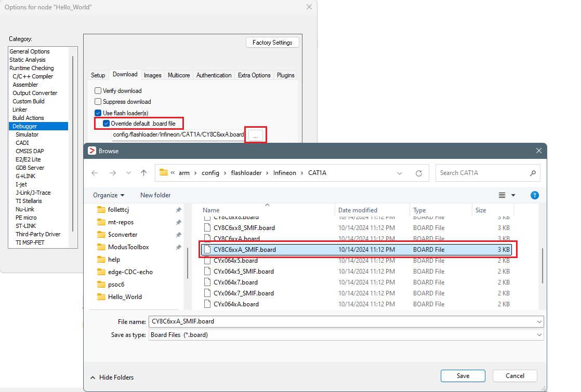Change the file list view layout
581x392 pixels.
coord(502,195)
